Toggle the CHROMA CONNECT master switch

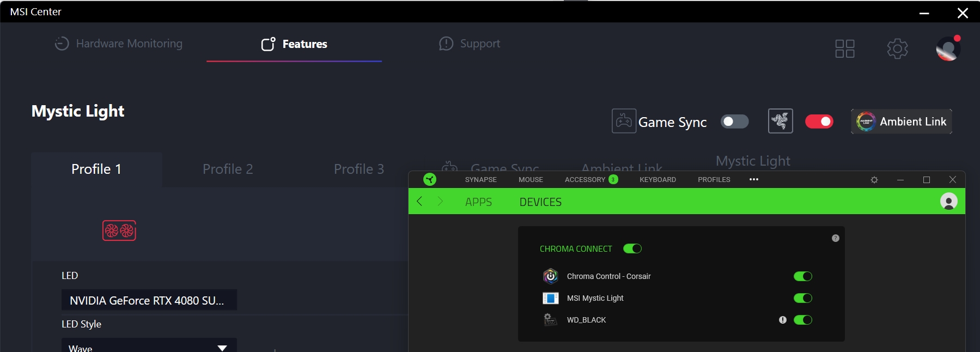(x=632, y=248)
